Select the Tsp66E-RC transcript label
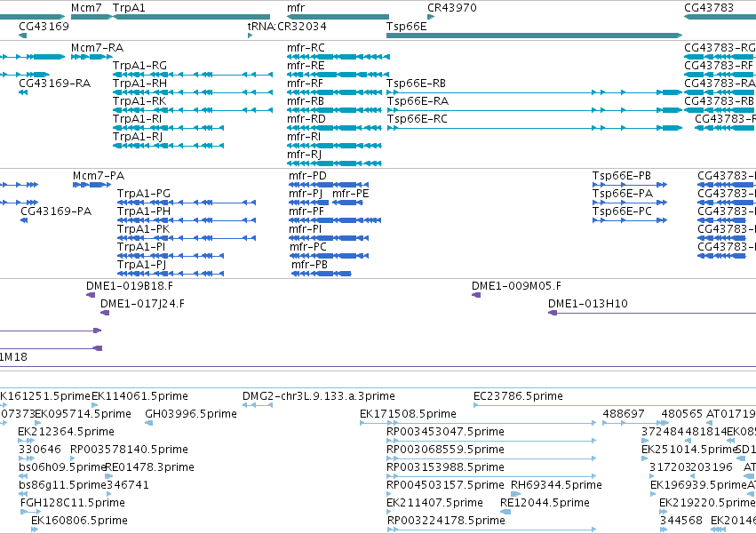The width and height of the screenshot is (756, 534). (417, 119)
